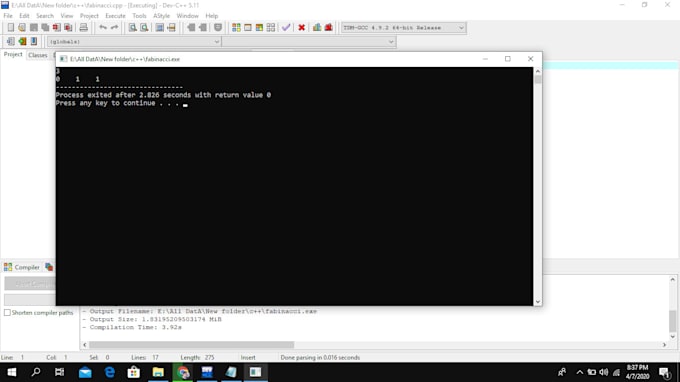Click the Compile & Run icon
The width and height of the screenshot is (680, 382).
click(x=259, y=27)
